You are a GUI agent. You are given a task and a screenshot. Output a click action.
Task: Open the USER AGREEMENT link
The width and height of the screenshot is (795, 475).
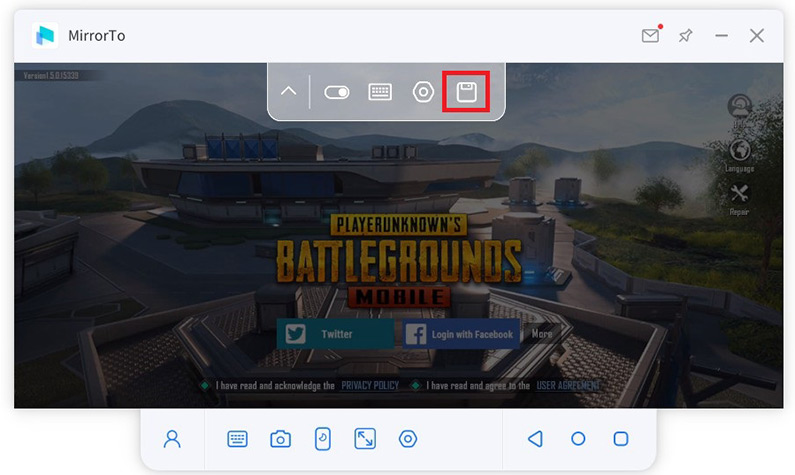(x=568, y=386)
